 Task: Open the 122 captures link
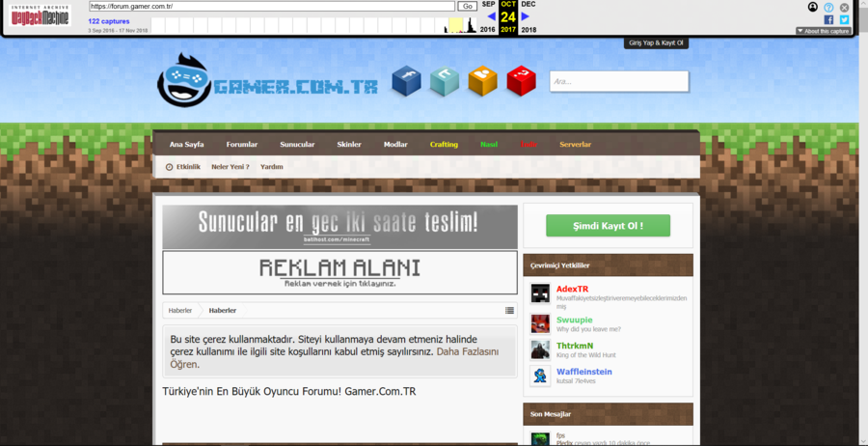tap(108, 21)
